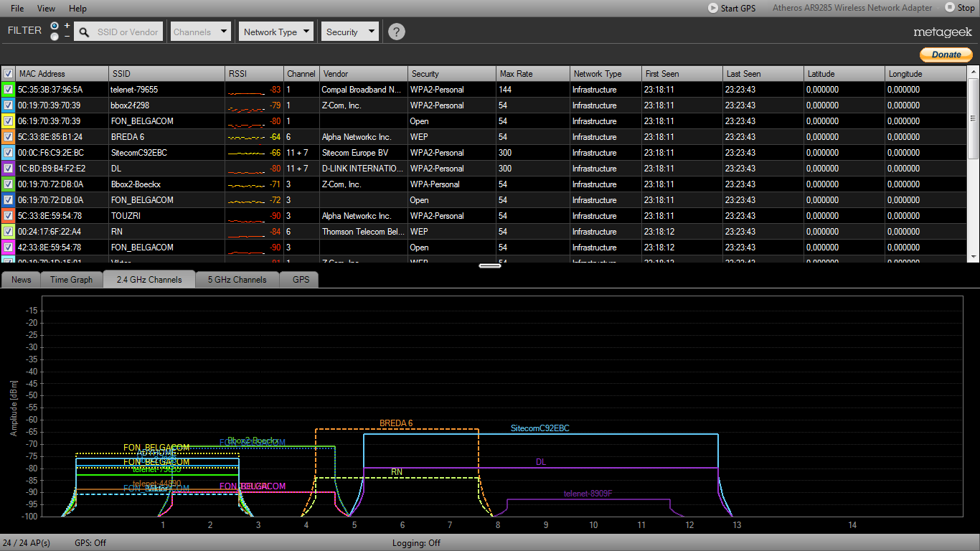Click the Start GPS play icon
This screenshot has width=980, height=551.
(713, 8)
